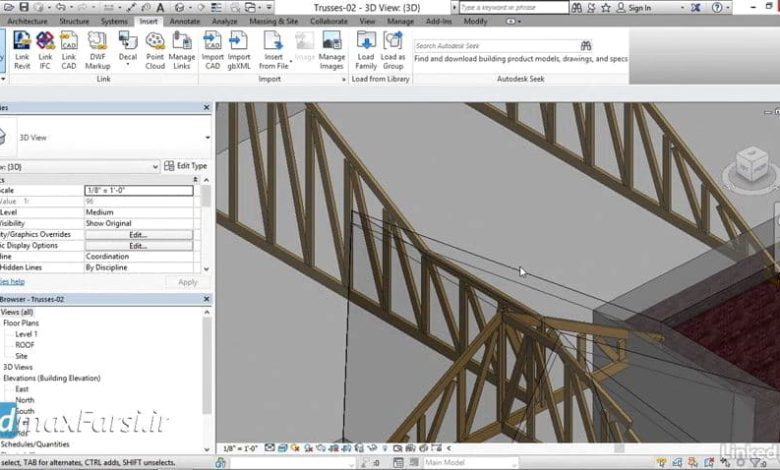780x470 pixels.
Task: Close the Properties palette
Action: tap(206, 107)
